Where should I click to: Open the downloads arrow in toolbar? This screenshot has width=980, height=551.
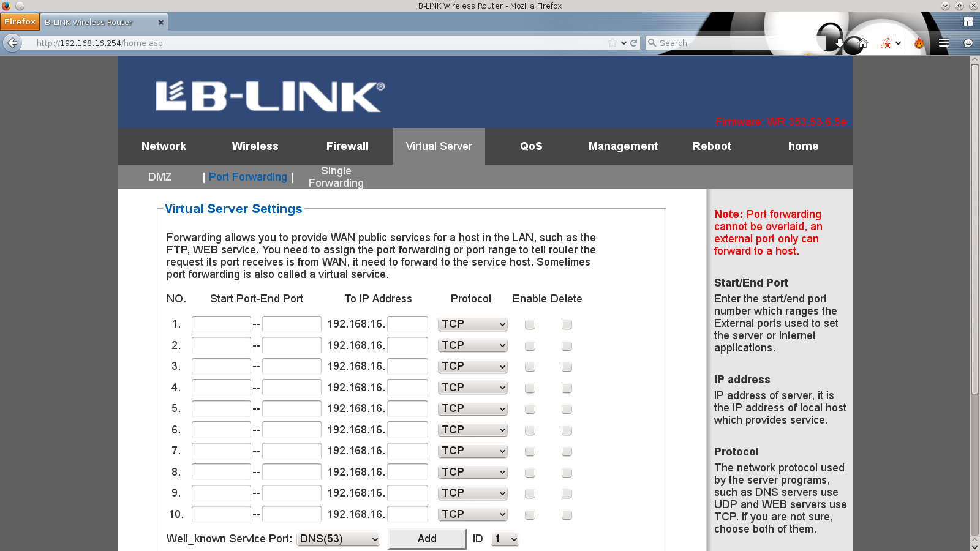(x=839, y=43)
